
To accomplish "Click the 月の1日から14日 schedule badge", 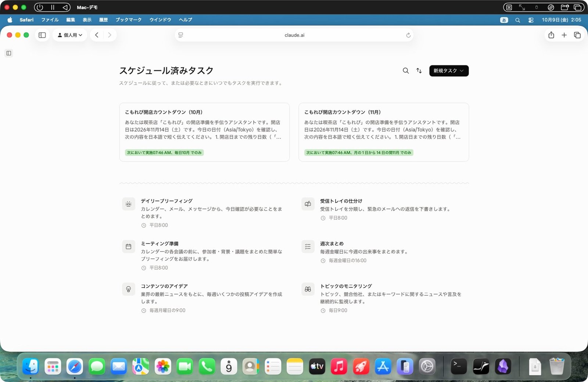I will pos(359,152).
